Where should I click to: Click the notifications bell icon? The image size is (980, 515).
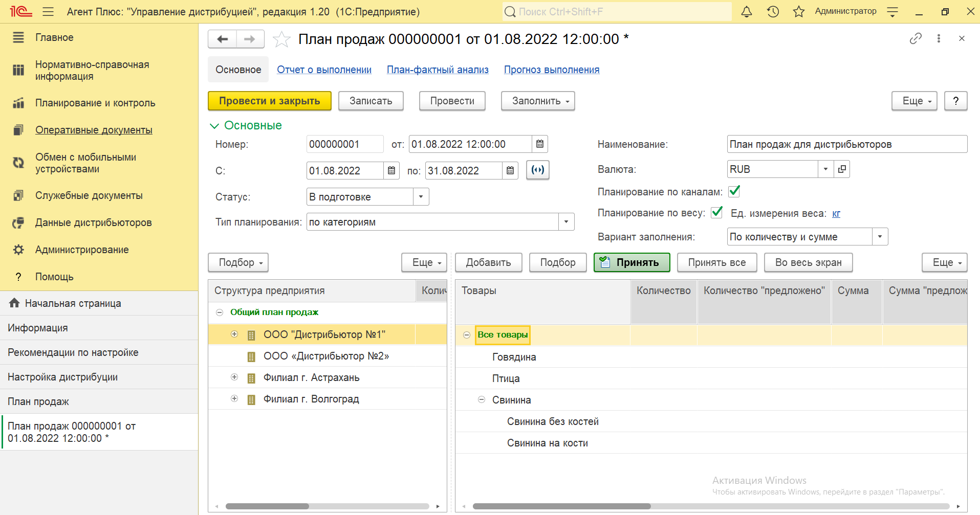point(747,12)
